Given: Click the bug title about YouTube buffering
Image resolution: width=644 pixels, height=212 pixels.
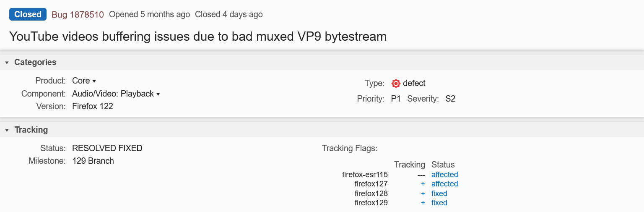Looking at the screenshot, I should [x=198, y=37].
